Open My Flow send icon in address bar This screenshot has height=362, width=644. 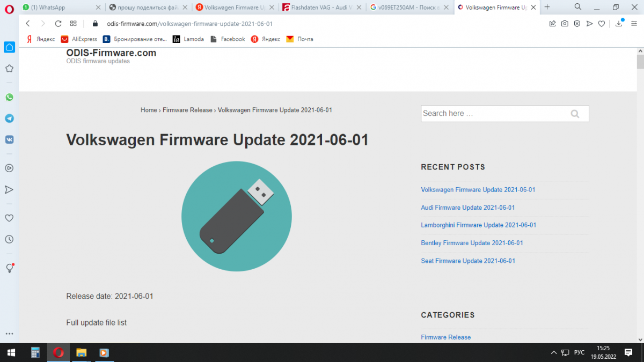coord(589,24)
